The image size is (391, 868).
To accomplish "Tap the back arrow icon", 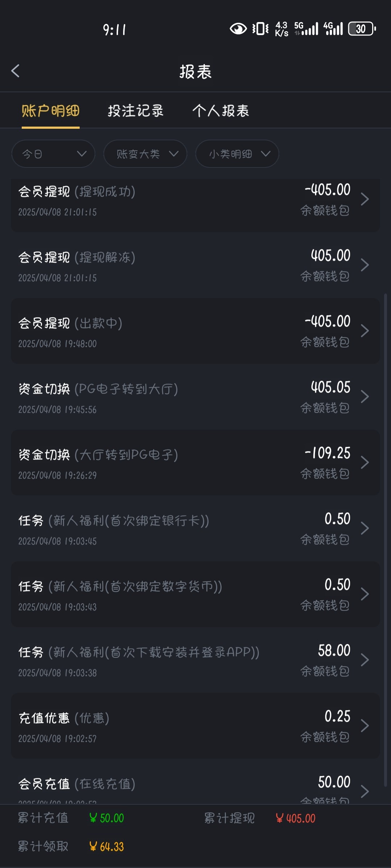I will click(x=16, y=71).
